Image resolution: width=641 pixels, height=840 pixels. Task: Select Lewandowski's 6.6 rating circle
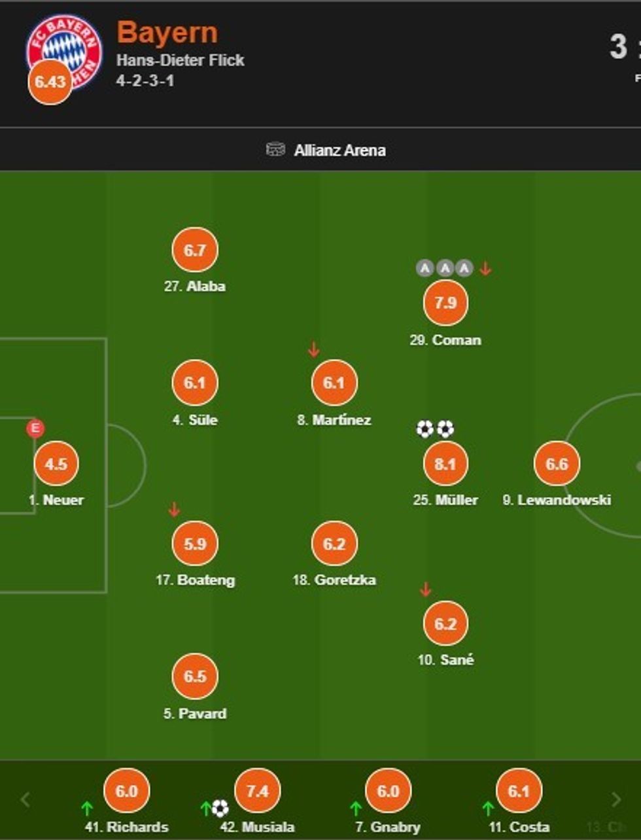pos(557,464)
